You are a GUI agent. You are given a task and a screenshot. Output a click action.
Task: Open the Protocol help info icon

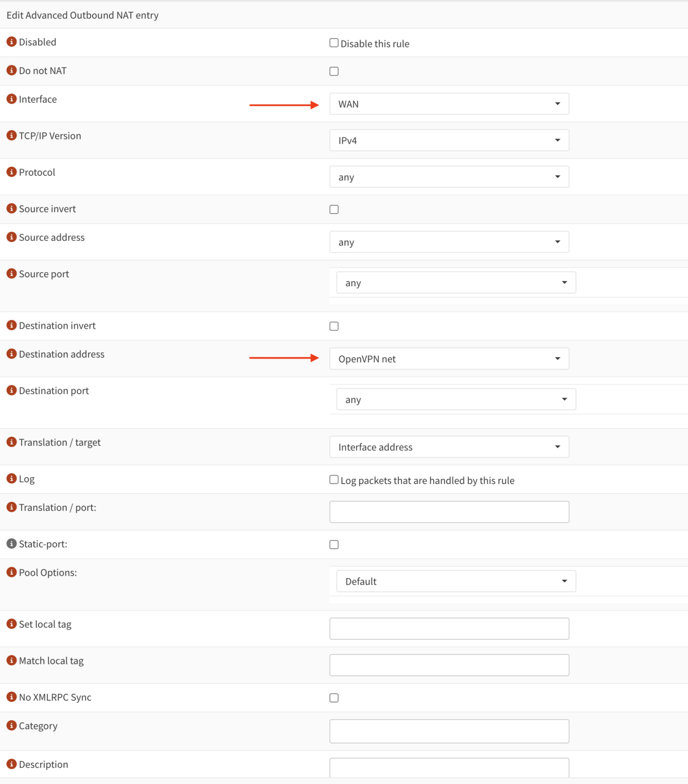coord(11,172)
